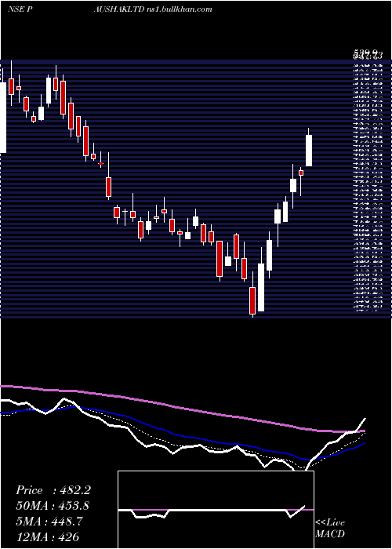The height and width of the screenshot is (549, 392).
Task: Click the MACD inset chart box
Action: point(216,510)
